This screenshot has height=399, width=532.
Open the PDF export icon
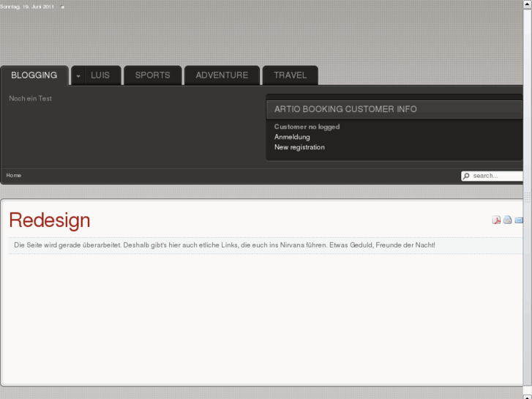pos(496,220)
